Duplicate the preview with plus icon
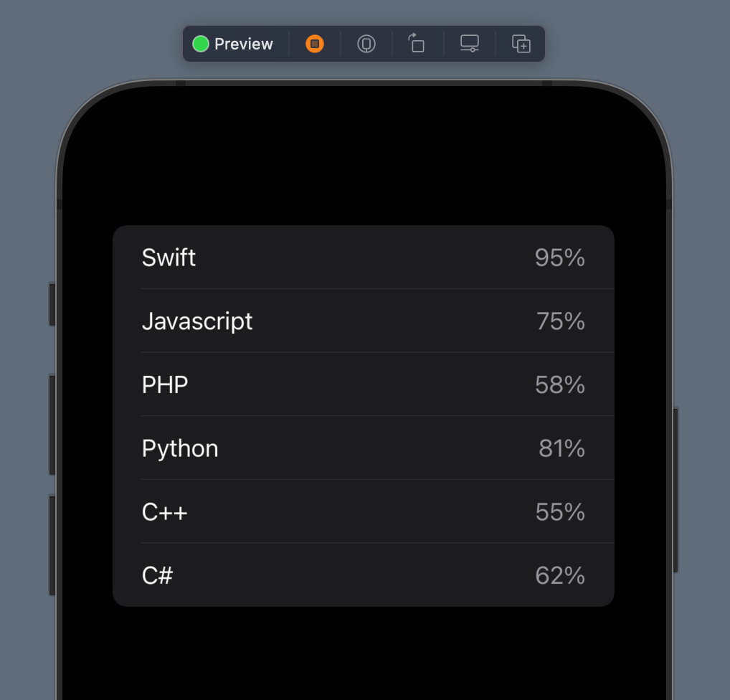The width and height of the screenshot is (730, 700). 521,44
